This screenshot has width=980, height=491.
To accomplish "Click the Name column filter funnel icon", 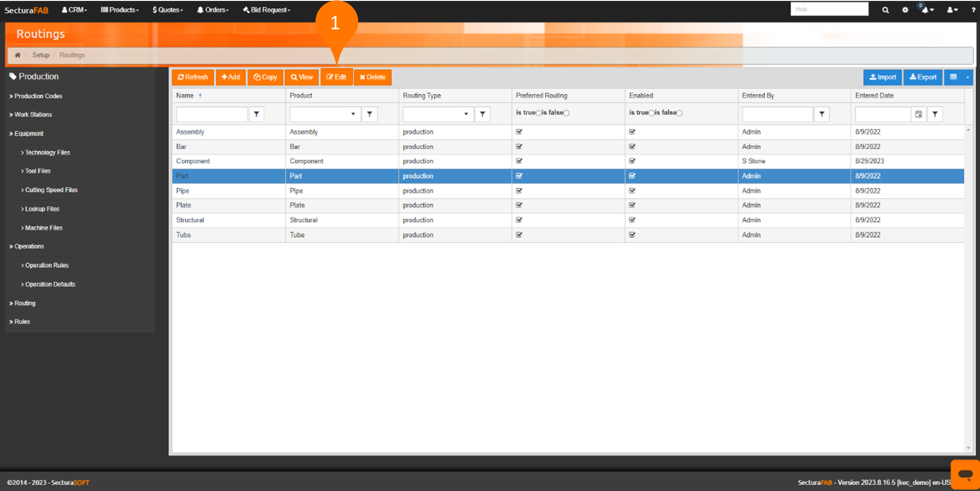I will point(256,114).
